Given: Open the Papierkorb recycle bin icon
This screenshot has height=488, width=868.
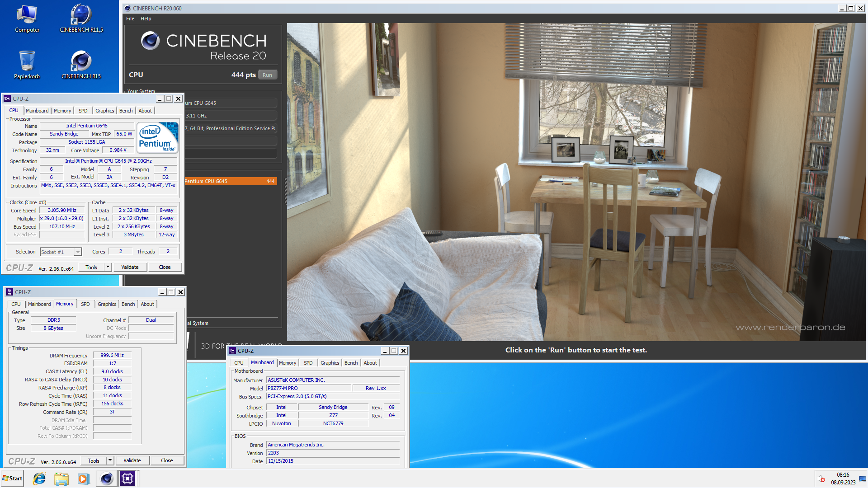Looking at the screenshot, I should click(x=27, y=65).
